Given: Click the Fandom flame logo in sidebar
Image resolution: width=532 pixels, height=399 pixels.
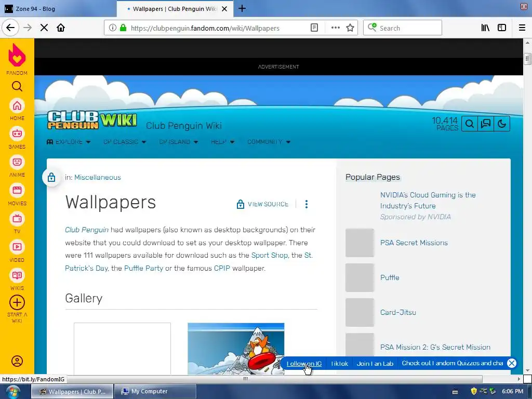Looking at the screenshot, I should 17,55.
